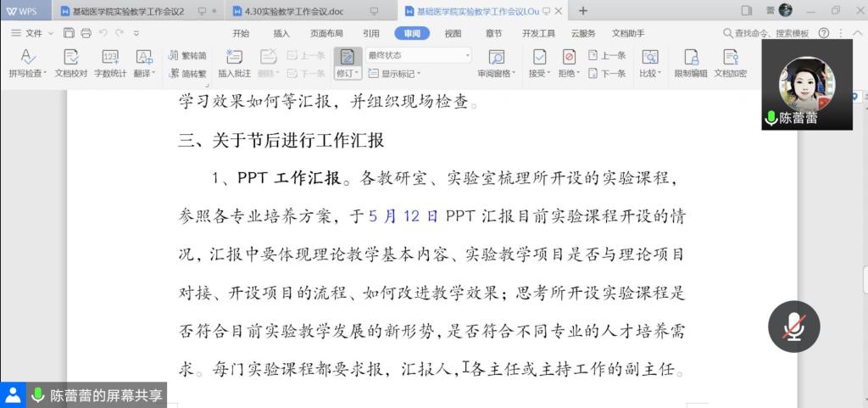Screen dimensions: 868x408
Task: Toggle 修订 track changes on or off
Action: (x=347, y=58)
